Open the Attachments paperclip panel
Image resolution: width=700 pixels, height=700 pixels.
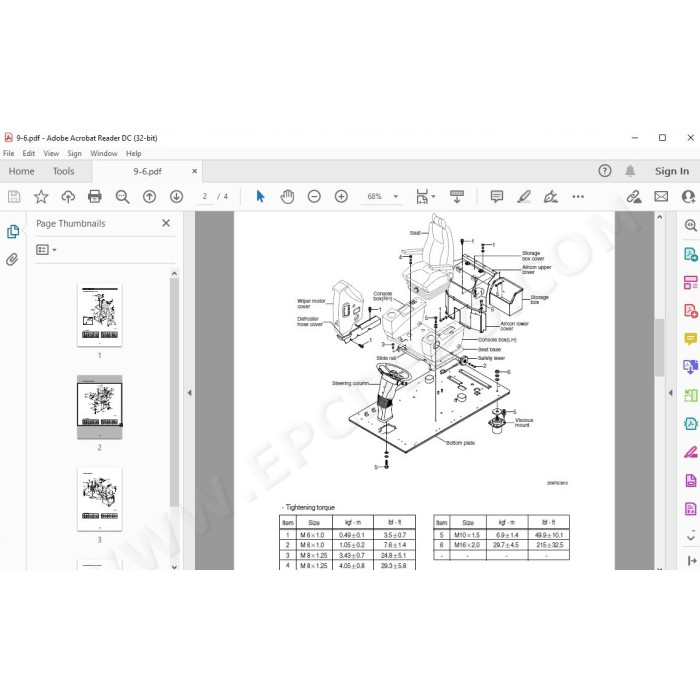(12, 259)
